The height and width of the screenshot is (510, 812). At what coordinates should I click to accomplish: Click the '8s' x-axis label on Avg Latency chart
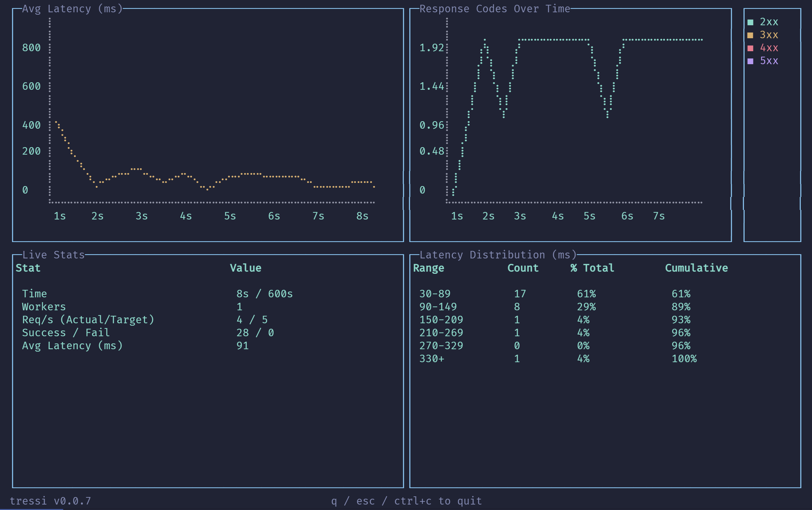362,216
